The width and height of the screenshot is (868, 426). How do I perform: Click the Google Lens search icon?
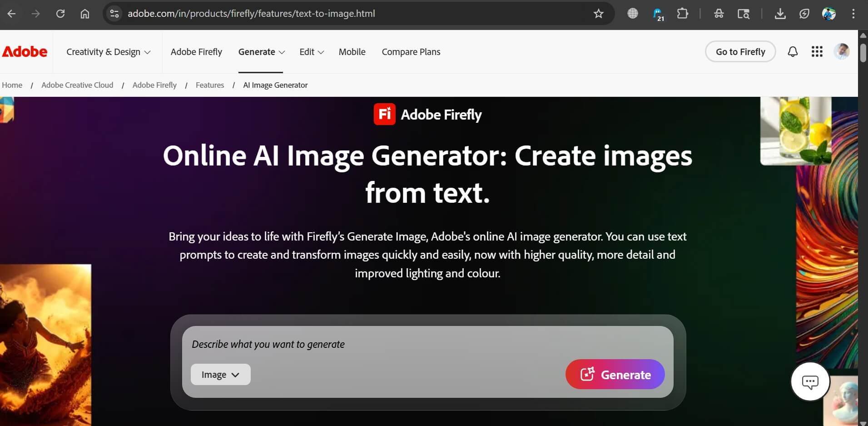click(744, 14)
